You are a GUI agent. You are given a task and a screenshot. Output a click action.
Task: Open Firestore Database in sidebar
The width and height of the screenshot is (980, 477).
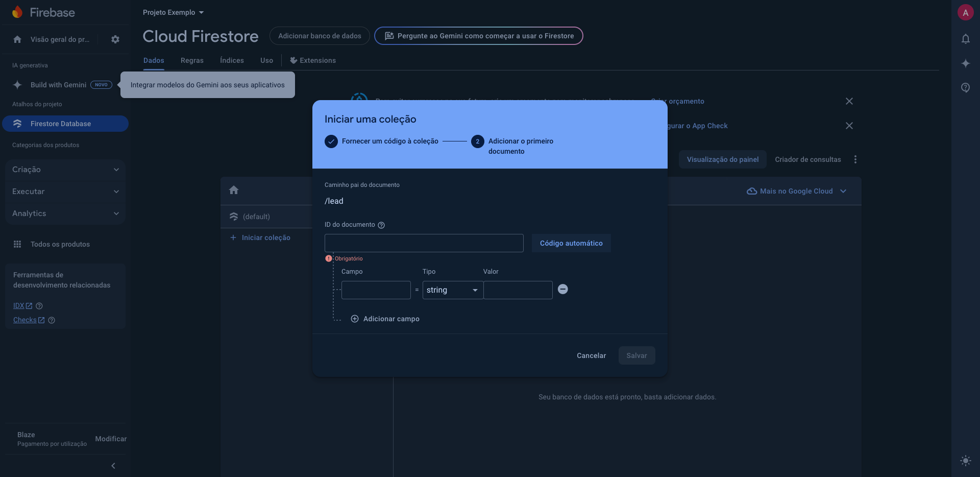tap(65, 124)
